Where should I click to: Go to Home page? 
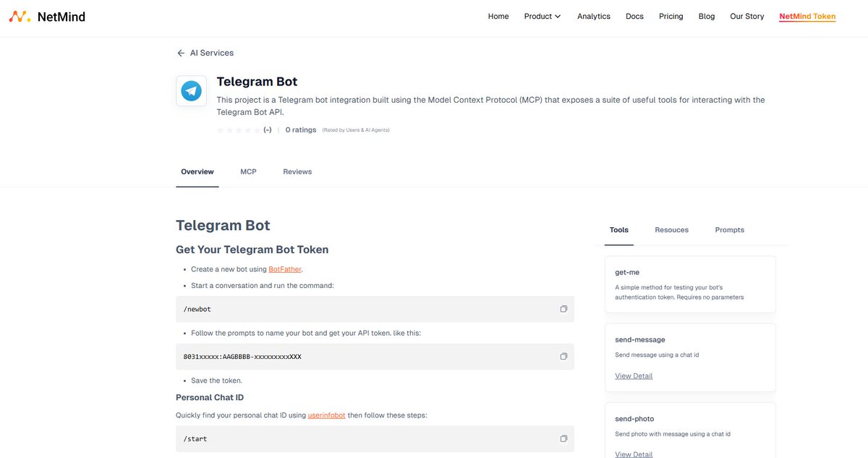point(498,16)
